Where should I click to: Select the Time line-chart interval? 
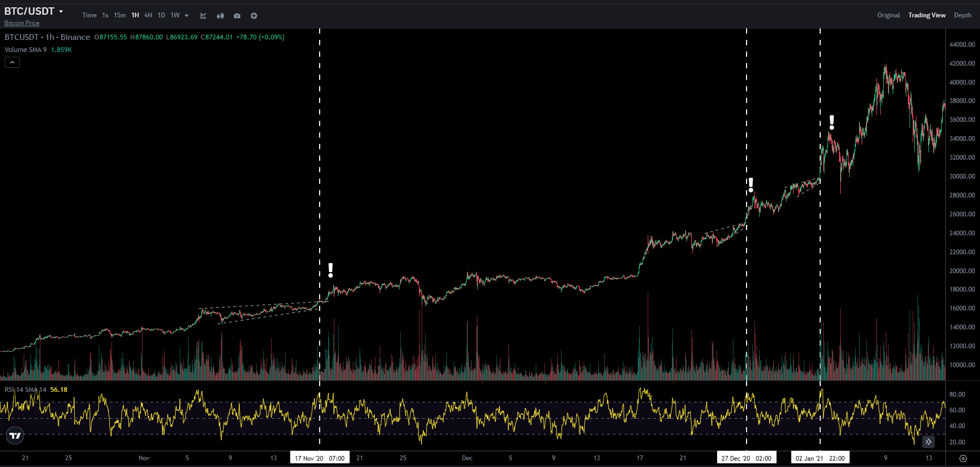(x=89, y=15)
